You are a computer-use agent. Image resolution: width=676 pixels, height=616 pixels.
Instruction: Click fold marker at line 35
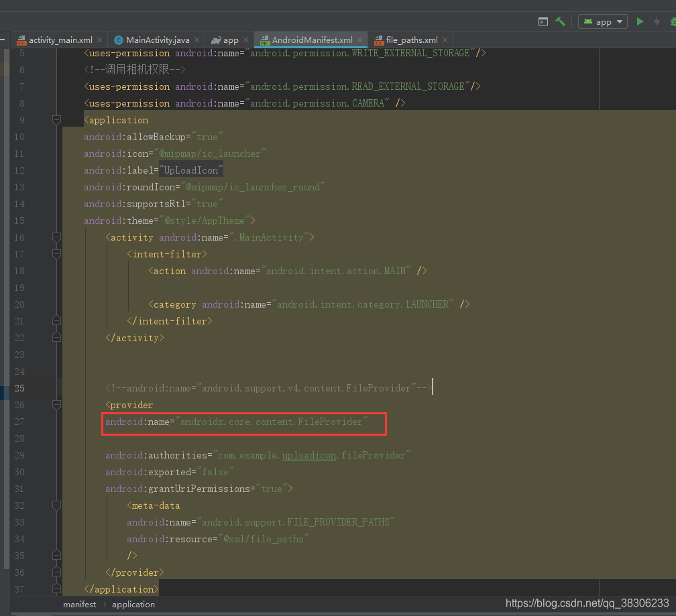[56, 555]
